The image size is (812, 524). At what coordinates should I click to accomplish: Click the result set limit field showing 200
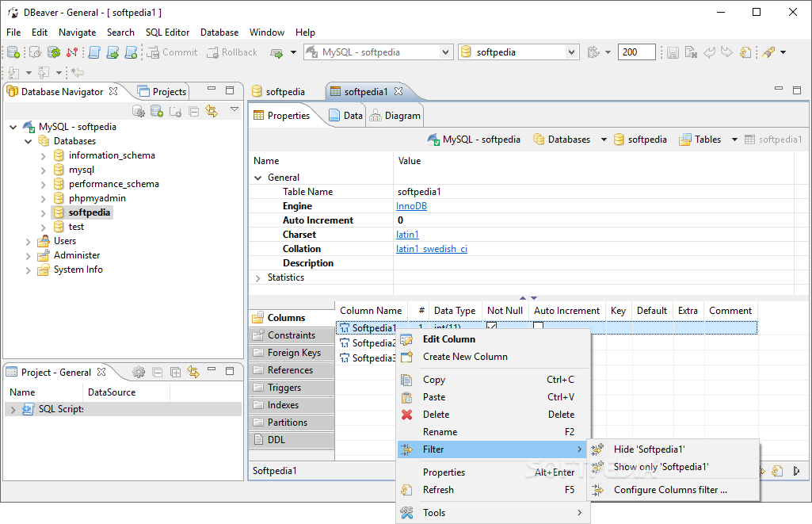click(x=636, y=52)
